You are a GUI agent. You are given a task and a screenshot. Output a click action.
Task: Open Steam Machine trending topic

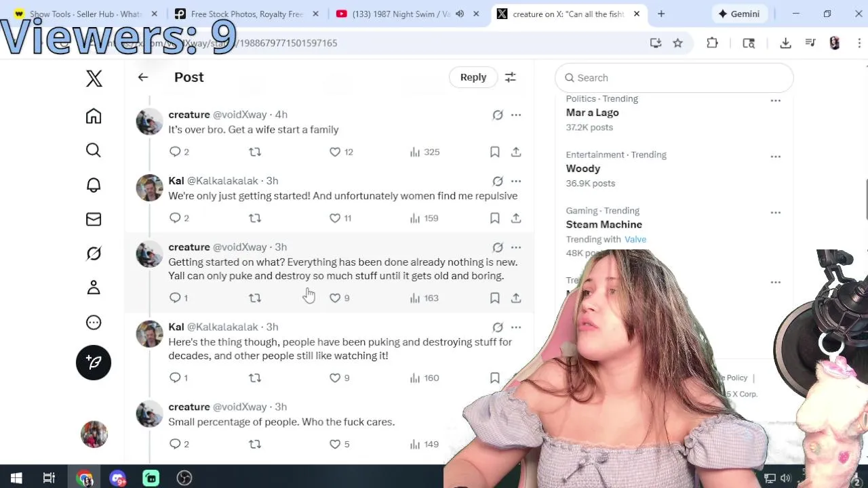pos(604,224)
